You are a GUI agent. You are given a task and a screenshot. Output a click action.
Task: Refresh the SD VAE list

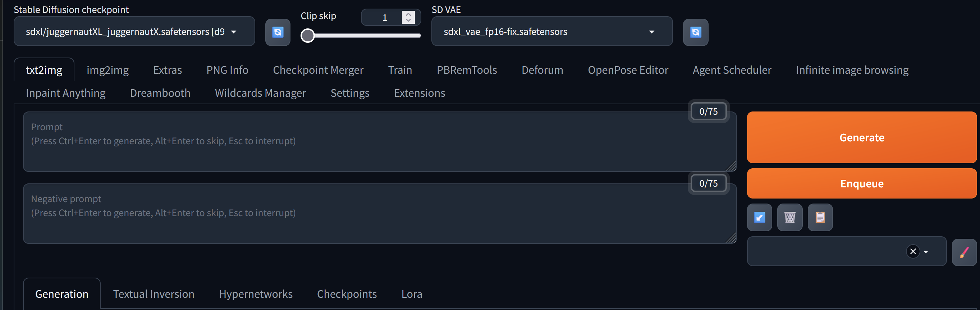tap(695, 32)
